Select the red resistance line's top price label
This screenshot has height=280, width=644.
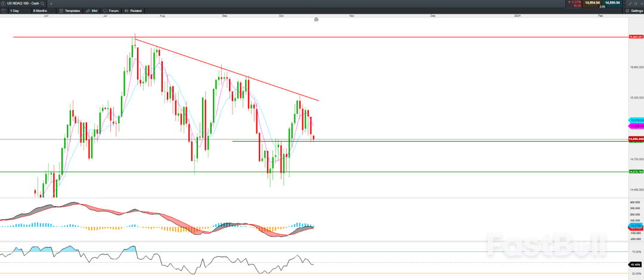pos(636,37)
